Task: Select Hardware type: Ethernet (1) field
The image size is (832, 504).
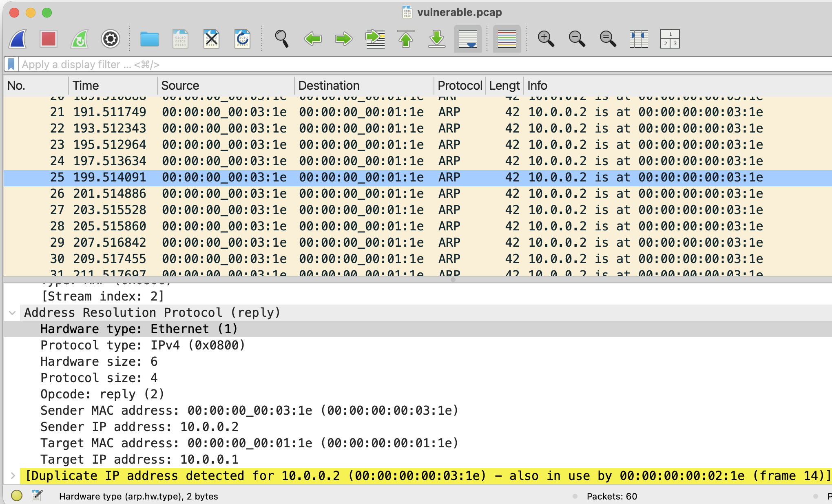Action: click(x=418, y=329)
